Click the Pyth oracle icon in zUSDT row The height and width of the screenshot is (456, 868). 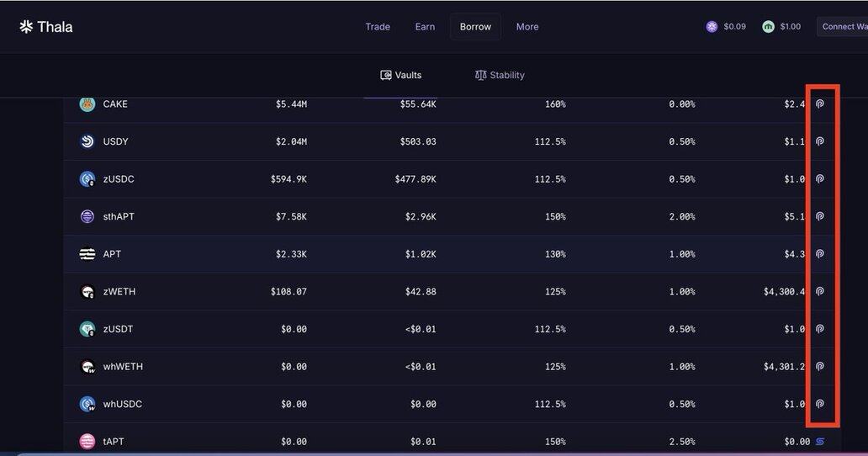pos(820,329)
